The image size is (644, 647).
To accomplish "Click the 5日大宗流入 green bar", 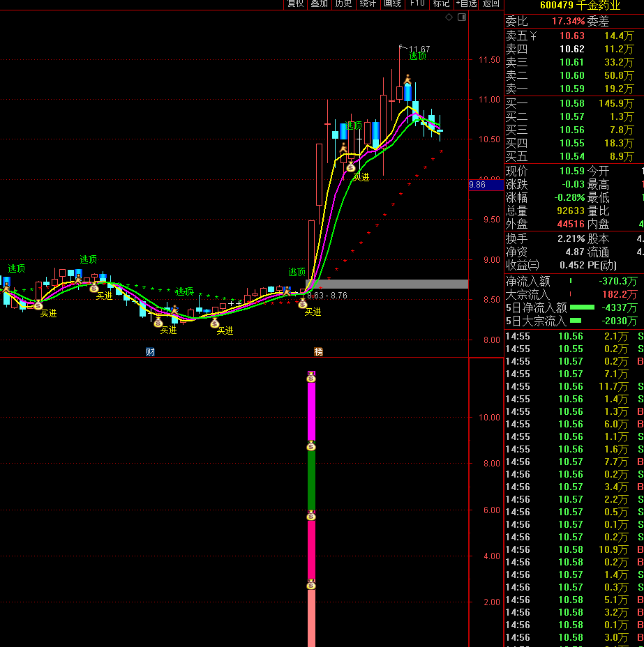I will point(576,321).
